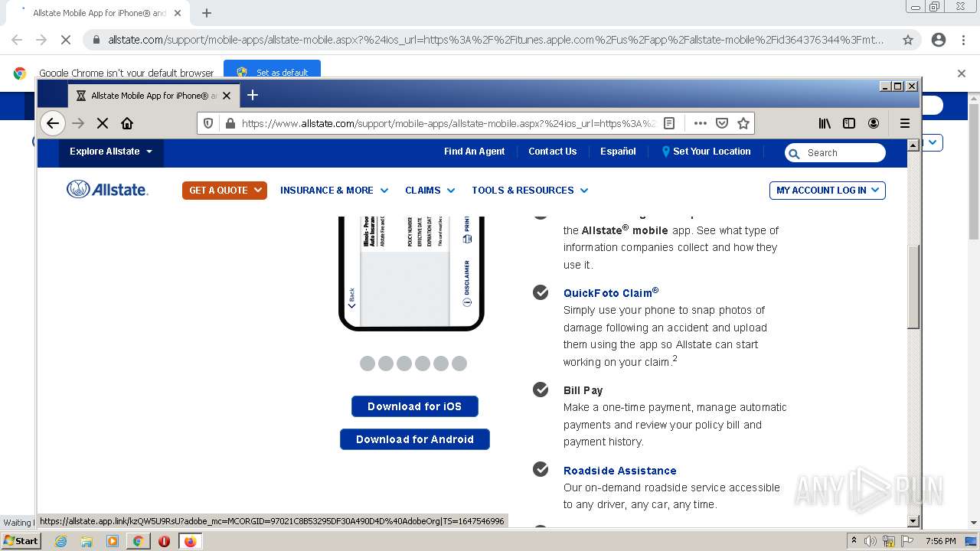Click Opera icon in taskbar
980x551 pixels.
click(x=164, y=541)
